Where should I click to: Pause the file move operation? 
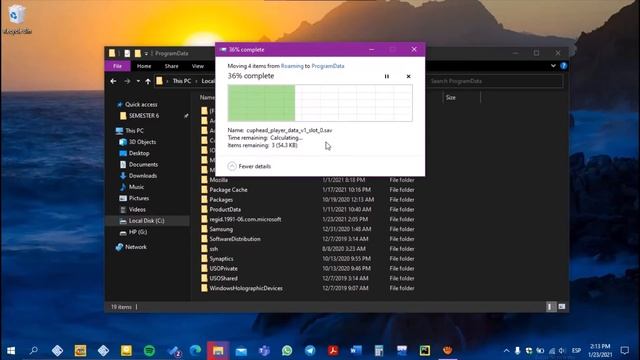(x=387, y=76)
